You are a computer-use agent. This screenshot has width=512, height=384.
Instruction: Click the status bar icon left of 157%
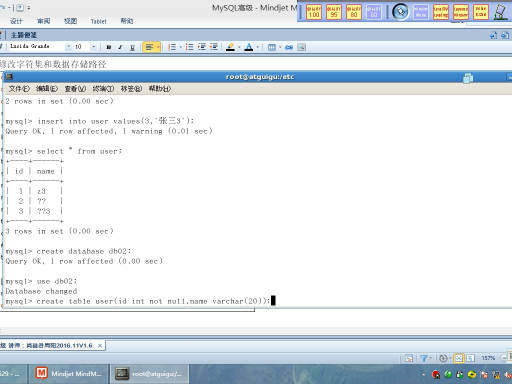470,358
